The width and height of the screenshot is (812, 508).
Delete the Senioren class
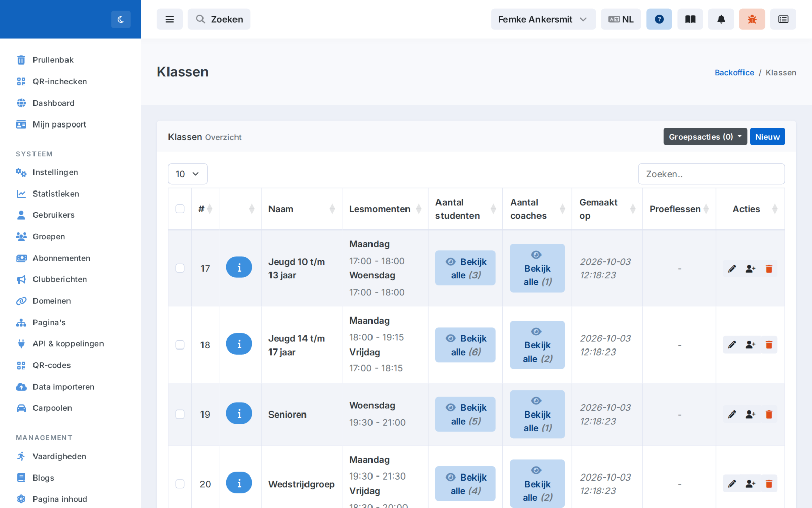(x=769, y=415)
